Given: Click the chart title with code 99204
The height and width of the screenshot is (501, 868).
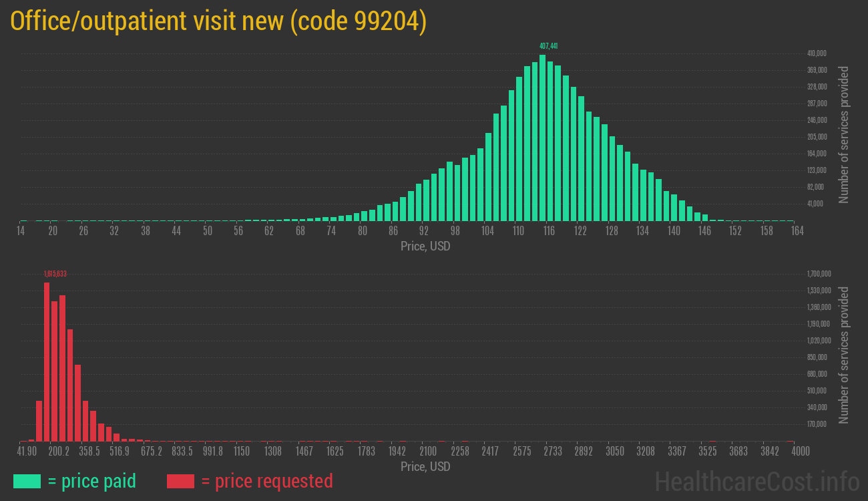Looking at the screenshot, I should 218,21.
